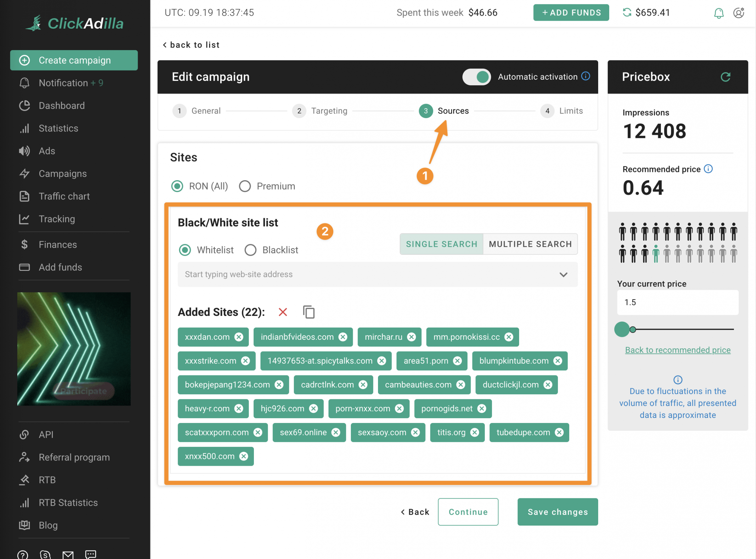
Task: Go to step 2 Targeting
Action: (x=319, y=111)
